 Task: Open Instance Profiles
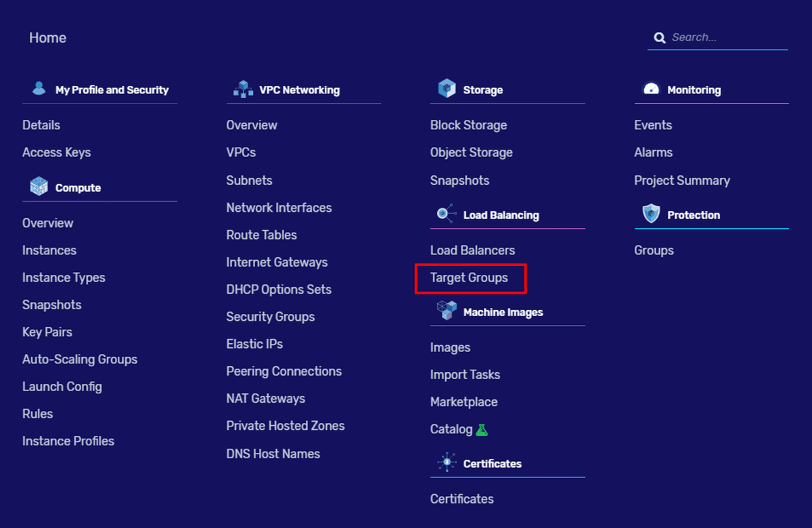68,441
